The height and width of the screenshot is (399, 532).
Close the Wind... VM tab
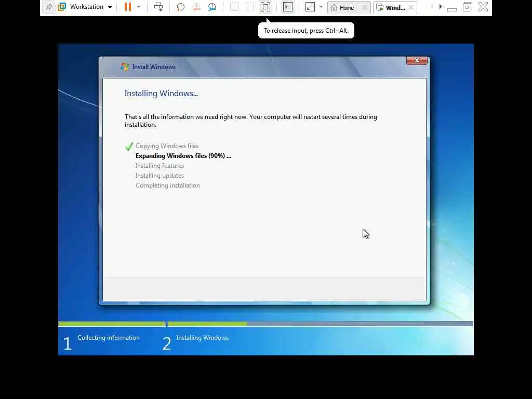click(x=411, y=7)
